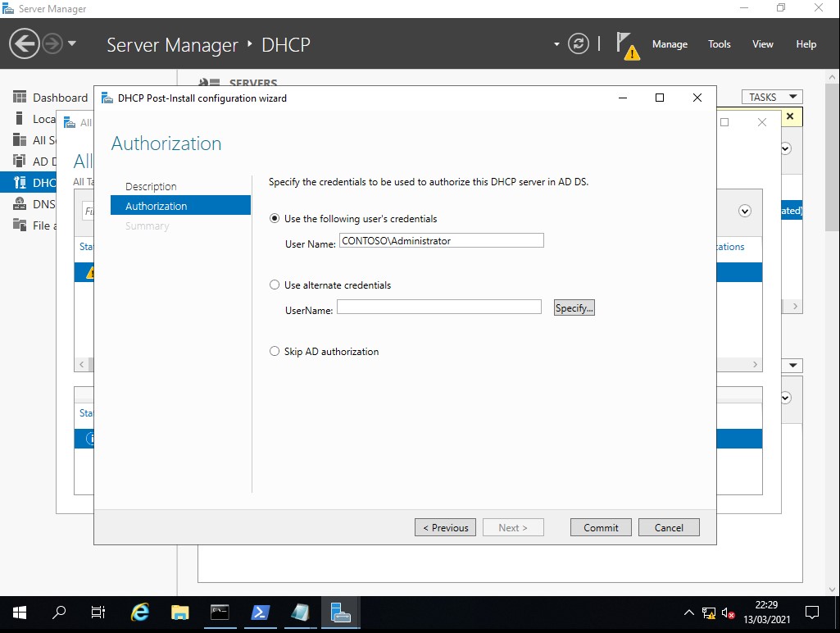
Task: Open the Tools menu
Action: (719, 44)
